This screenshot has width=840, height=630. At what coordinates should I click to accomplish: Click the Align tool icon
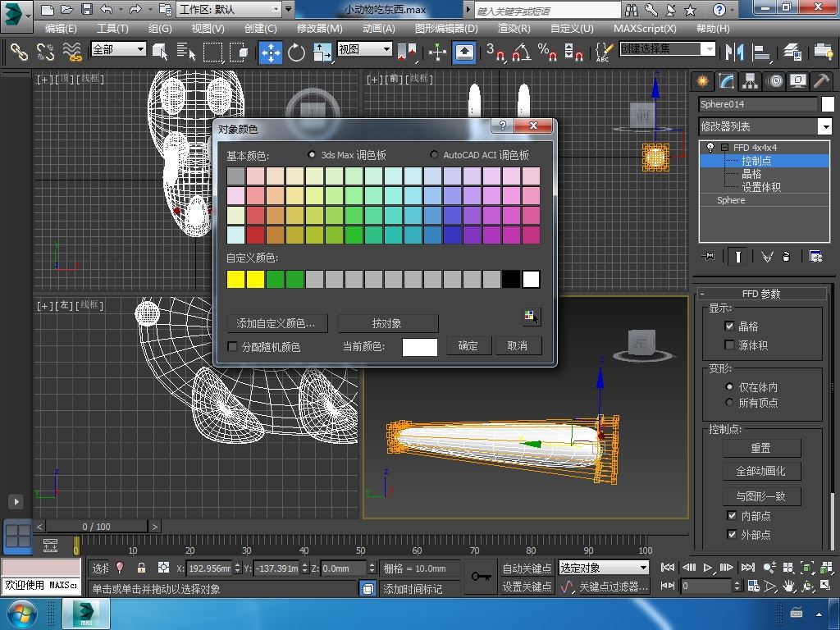pos(760,52)
